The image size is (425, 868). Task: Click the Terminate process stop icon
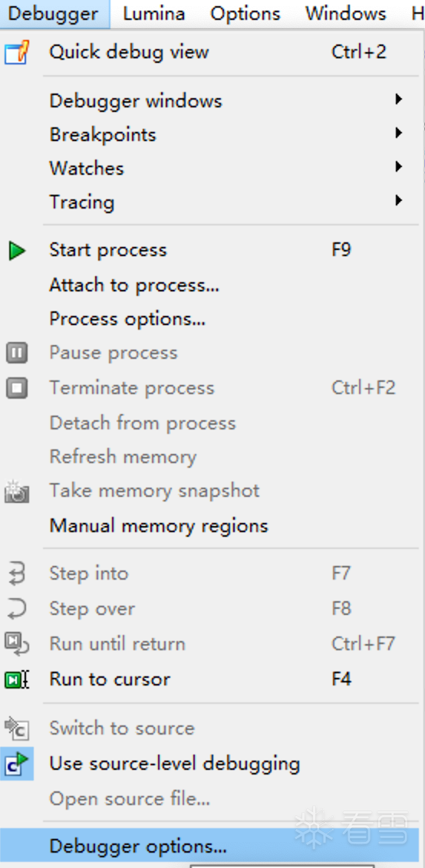tap(17, 388)
